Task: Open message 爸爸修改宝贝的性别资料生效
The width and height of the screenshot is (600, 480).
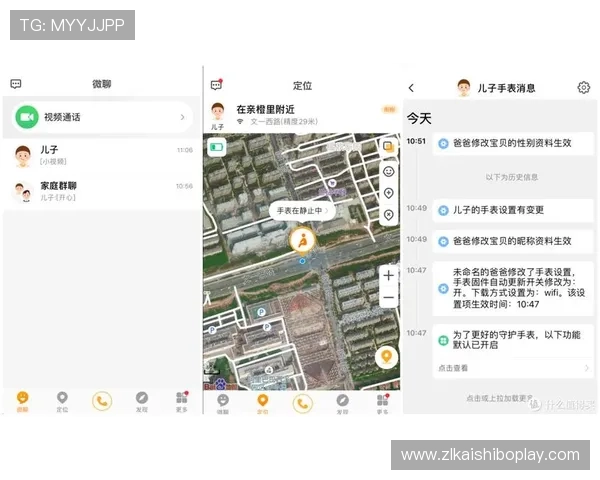Action: 513,144
